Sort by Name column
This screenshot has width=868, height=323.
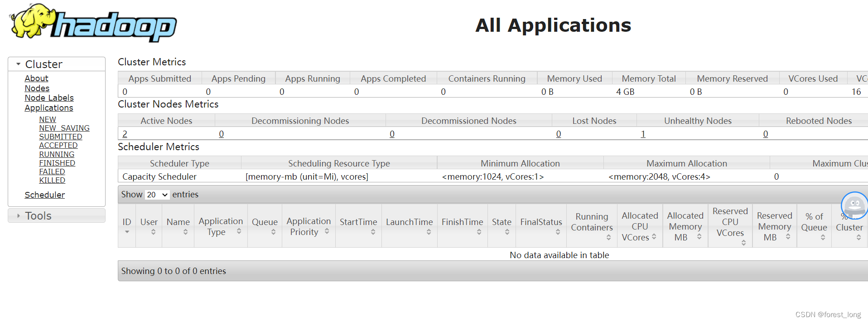[x=178, y=225]
